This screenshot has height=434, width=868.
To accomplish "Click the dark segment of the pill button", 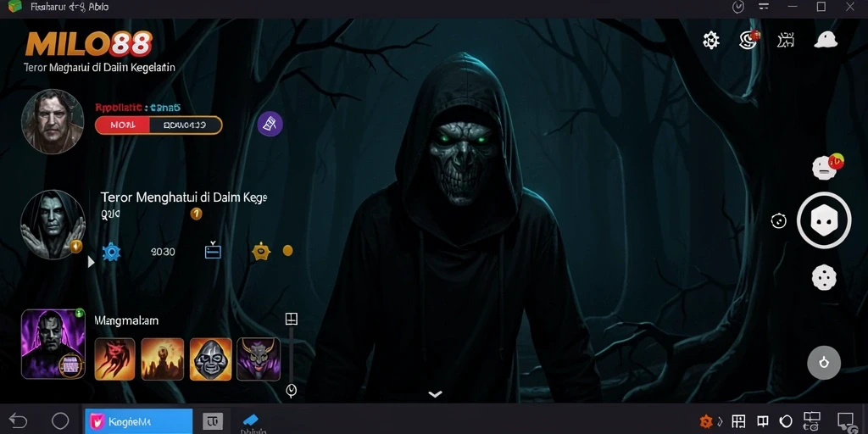I will point(186,125).
